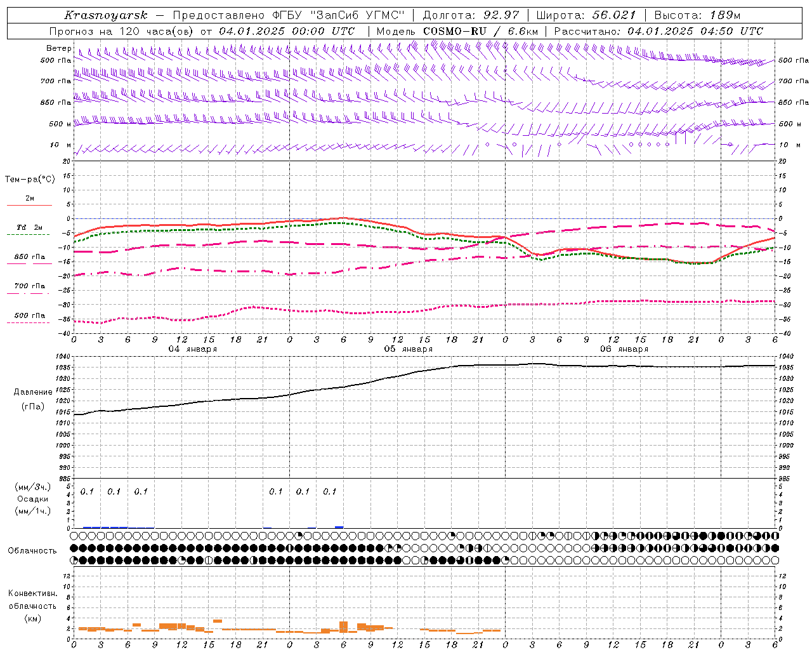Click the Осадки precipitation label

click(x=33, y=499)
